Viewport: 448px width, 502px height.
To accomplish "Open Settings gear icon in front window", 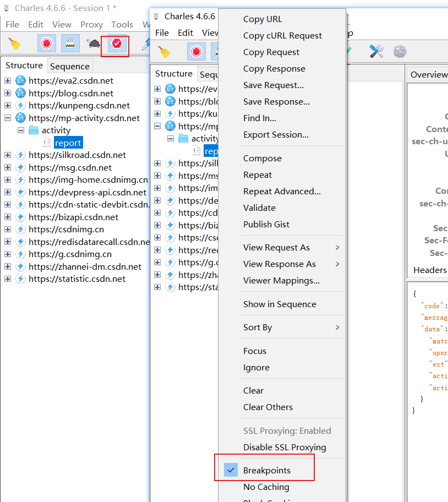I will pos(400,52).
